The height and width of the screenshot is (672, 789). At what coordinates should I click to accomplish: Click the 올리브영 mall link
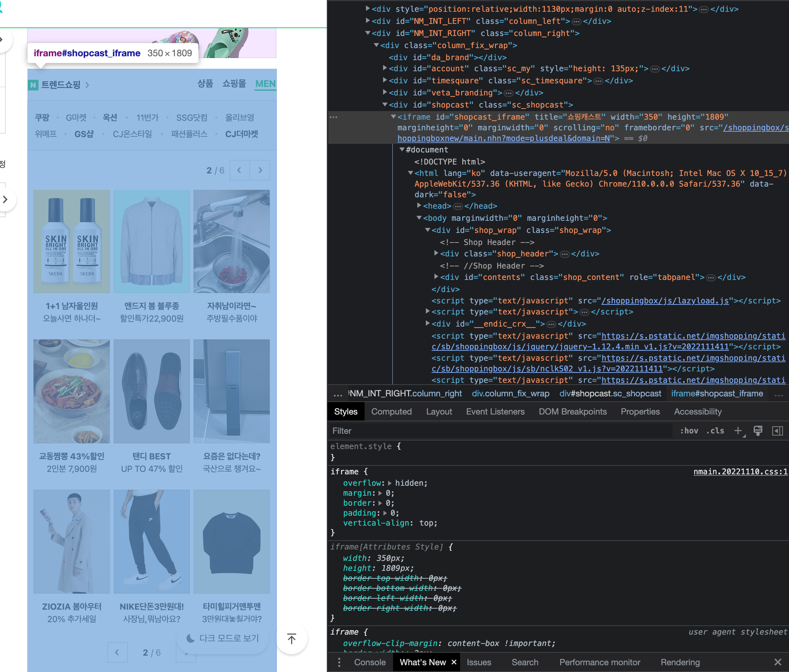[239, 118]
